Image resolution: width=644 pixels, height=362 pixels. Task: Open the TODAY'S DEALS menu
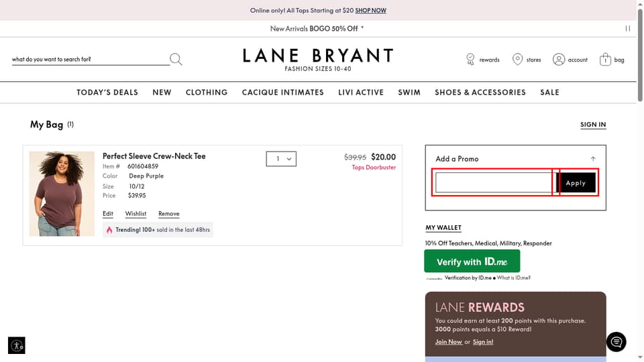[x=107, y=93]
